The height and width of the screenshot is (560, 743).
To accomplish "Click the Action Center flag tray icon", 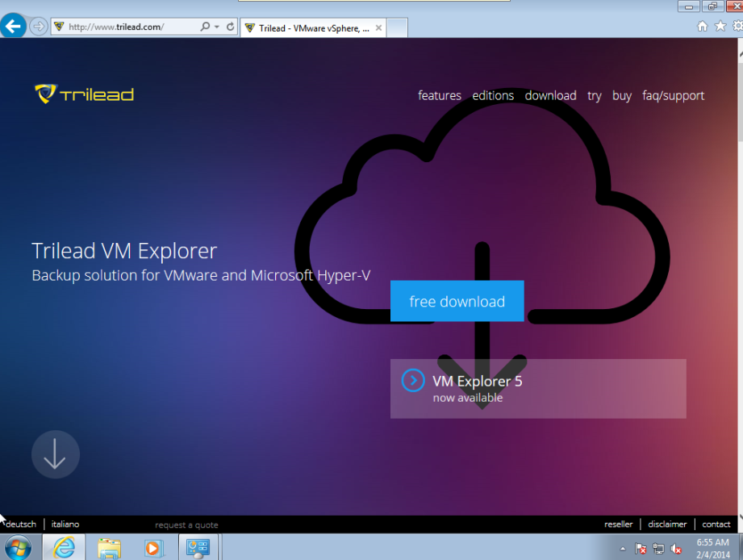I will (641, 549).
